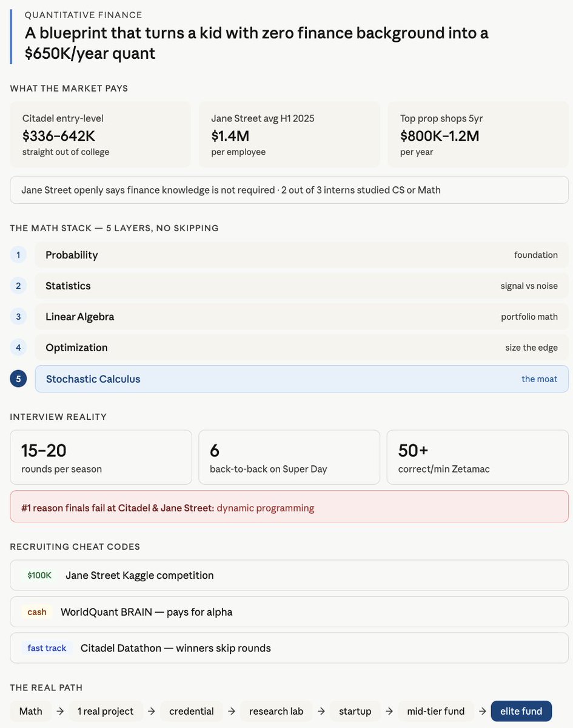Viewport: 573px width, 728px height.
Task: Click the RECRUITING CHEAT CODES heading
Action: pos(75,547)
